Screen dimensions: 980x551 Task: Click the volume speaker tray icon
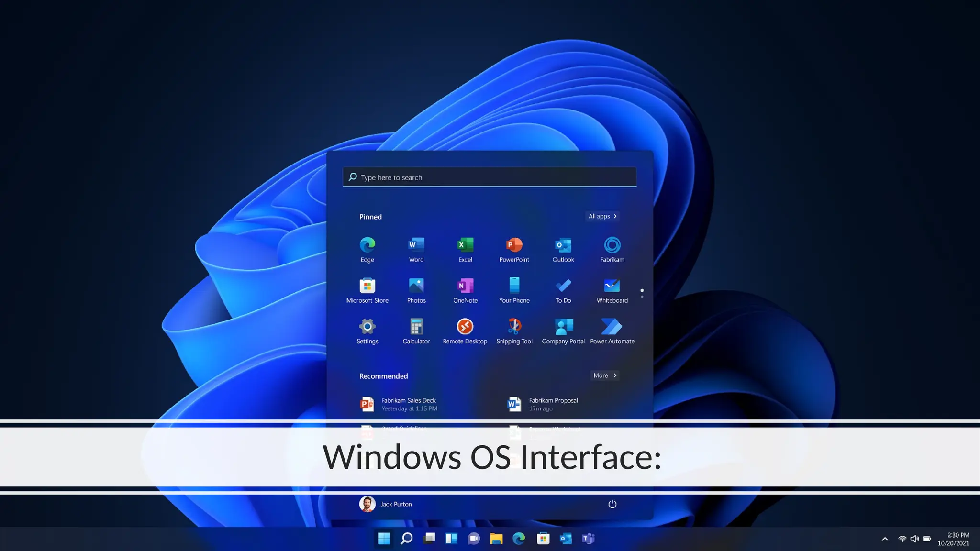[914, 539]
